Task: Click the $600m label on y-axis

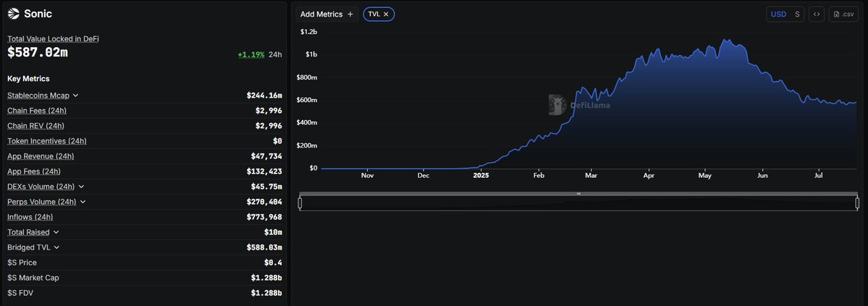Action: click(x=308, y=100)
